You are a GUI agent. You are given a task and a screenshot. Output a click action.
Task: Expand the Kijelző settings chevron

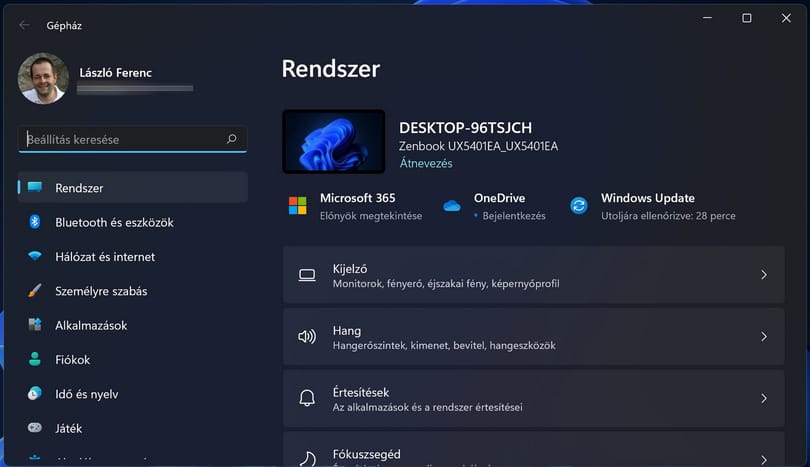764,275
